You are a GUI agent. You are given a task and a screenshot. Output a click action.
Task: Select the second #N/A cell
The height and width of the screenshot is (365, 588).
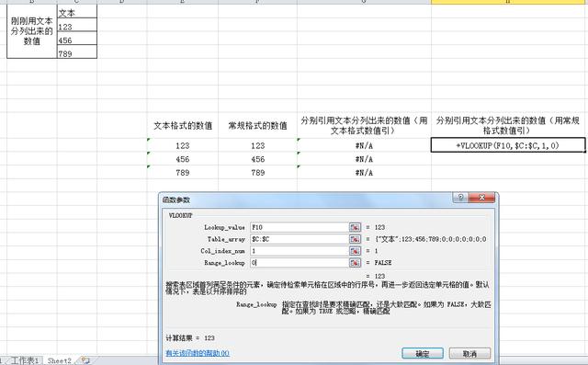pyautogui.click(x=364, y=159)
